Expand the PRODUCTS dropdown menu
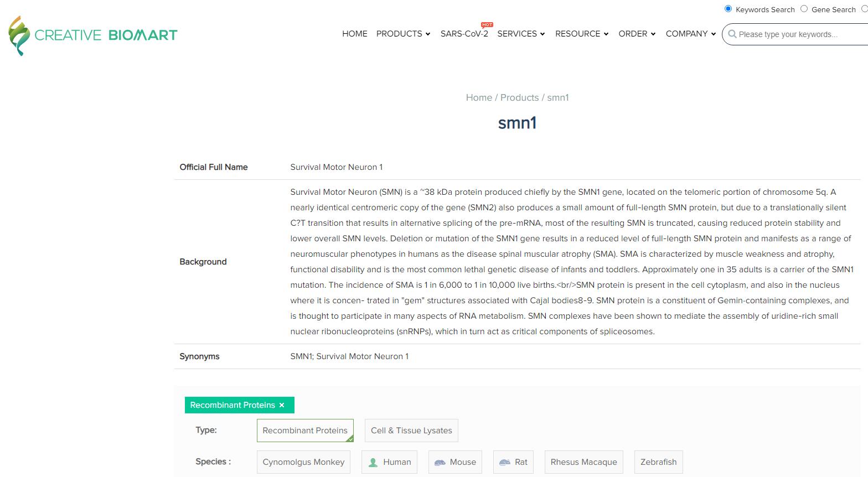The width and height of the screenshot is (868, 477). 403,34
